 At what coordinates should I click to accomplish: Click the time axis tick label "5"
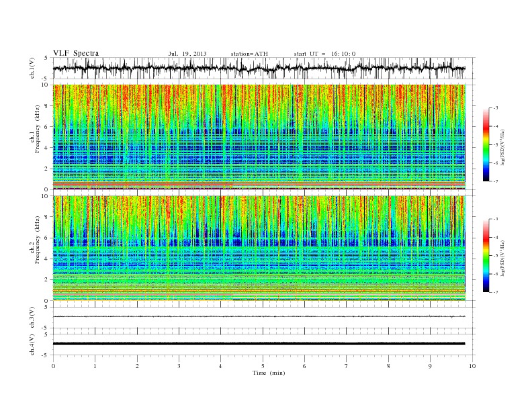(263, 366)
